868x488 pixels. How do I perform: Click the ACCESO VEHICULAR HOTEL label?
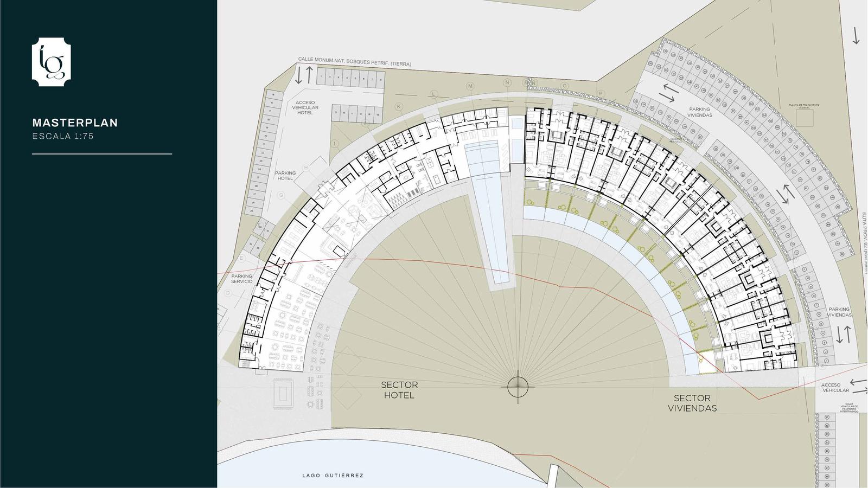(305, 107)
